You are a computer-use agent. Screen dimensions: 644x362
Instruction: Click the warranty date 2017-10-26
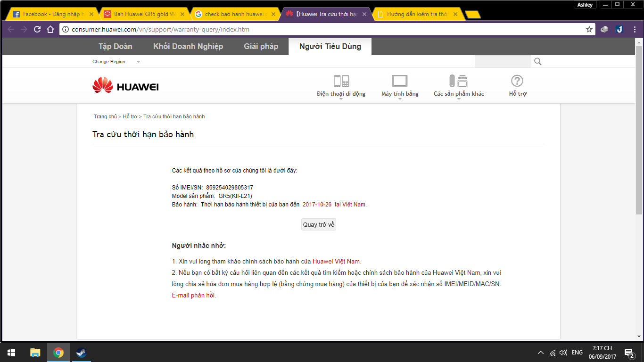pyautogui.click(x=317, y=205)
